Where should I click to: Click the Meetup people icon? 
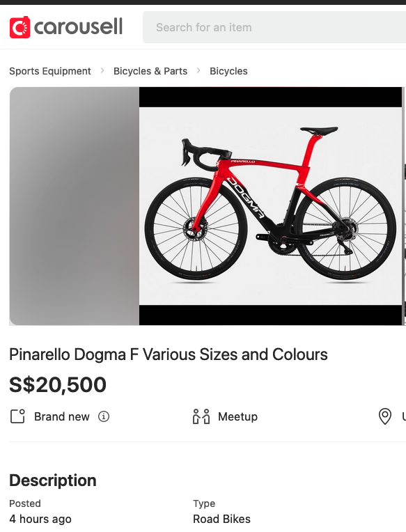(201, 416)
